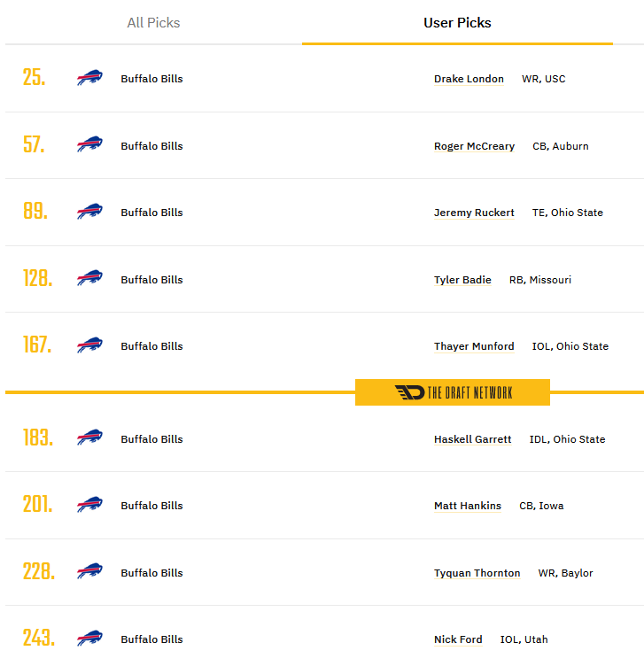Click the Bills logo on pick 243
This screenshot has width=644, height=666.
click(x=89, y=638)
